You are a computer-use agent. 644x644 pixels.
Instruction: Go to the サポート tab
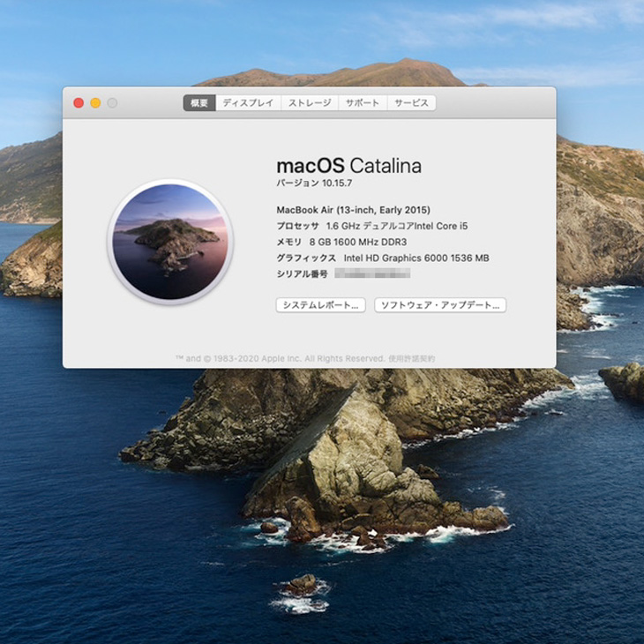click(x=363, y=102)
